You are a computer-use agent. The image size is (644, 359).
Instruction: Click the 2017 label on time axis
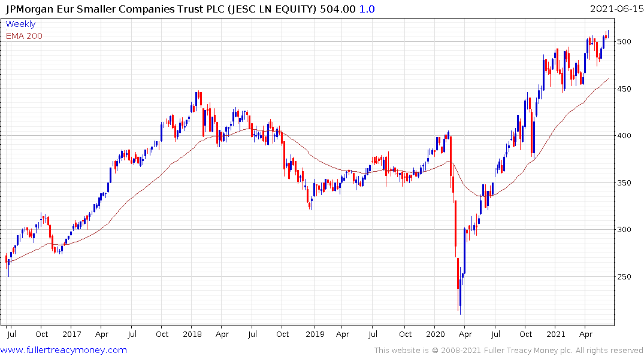click(x=71, y=334)
